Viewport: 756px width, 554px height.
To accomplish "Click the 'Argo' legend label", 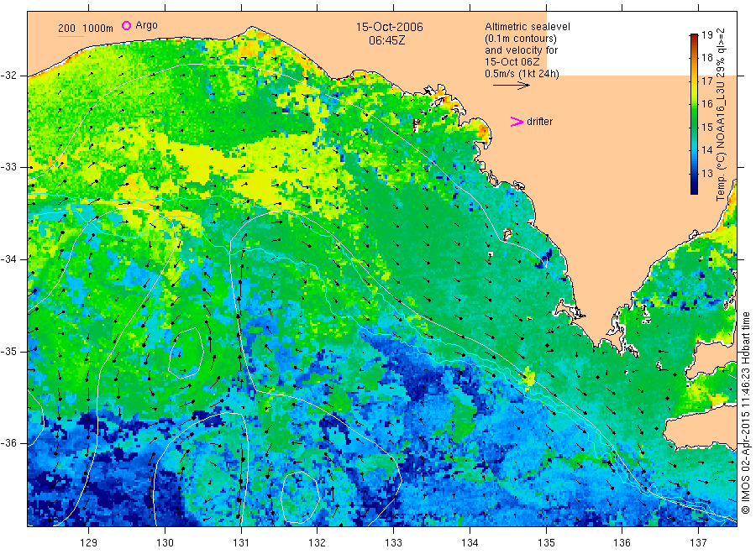I will click(146, 25).
